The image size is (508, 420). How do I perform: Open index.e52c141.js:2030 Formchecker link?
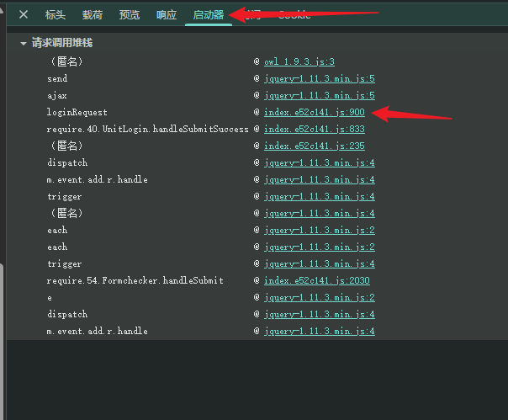click(x=316, y=280)
